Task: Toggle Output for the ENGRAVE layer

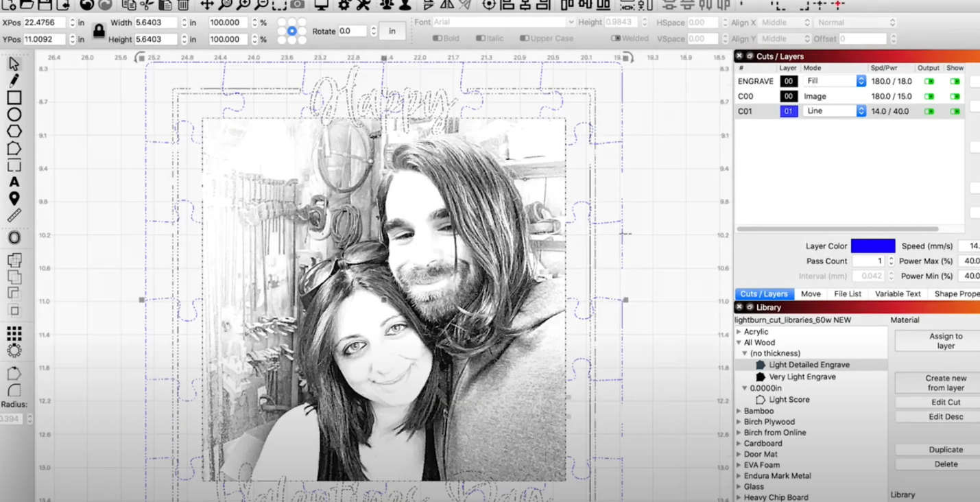Action: 929,82
